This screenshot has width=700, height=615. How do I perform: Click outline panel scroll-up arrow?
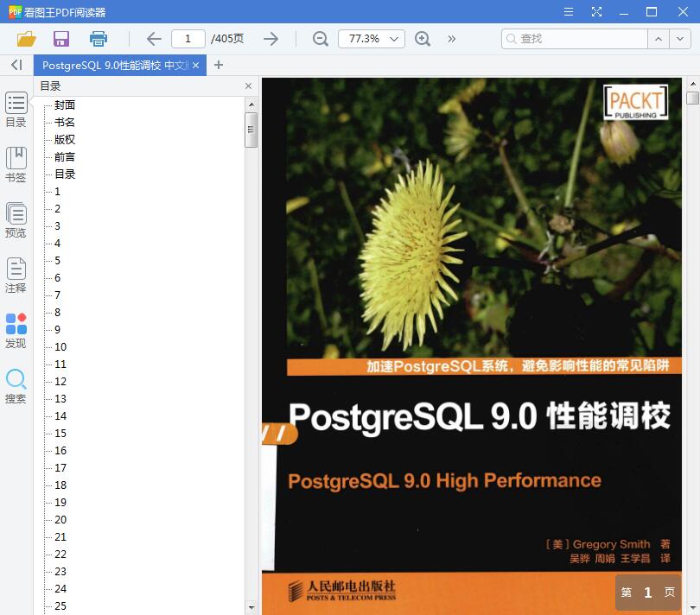251,105
